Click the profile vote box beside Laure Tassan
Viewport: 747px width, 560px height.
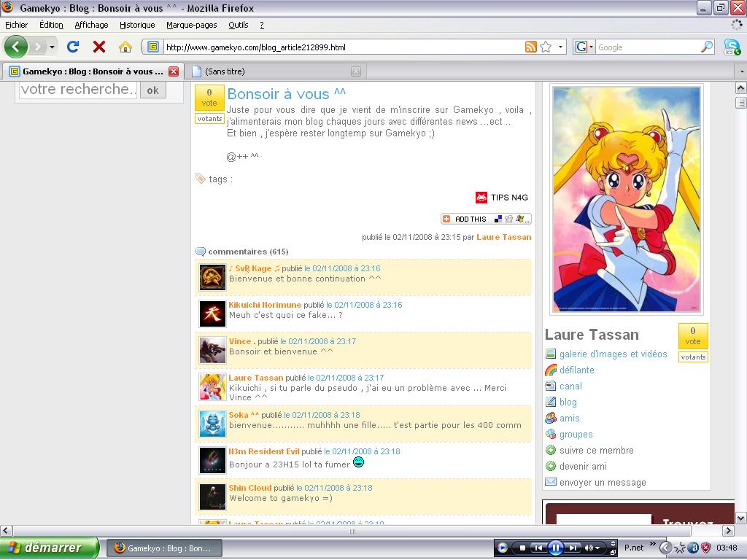[693, 336]
